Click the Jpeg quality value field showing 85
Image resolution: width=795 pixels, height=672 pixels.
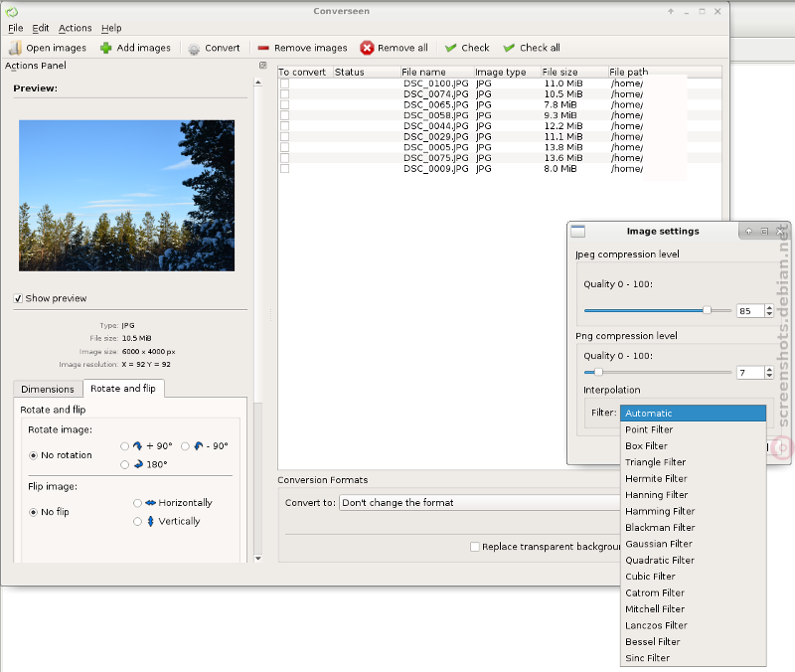750,311
